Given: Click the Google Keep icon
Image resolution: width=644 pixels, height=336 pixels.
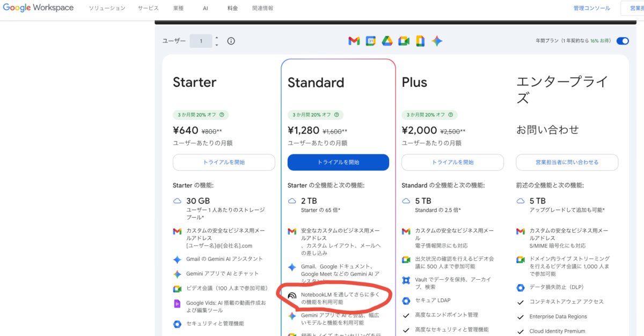Looking at the screenshot, I should (x=420, y=41).
